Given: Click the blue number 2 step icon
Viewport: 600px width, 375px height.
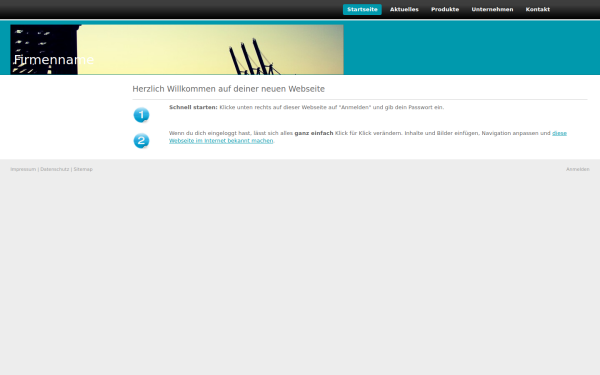Looking at the screenshot, I should pos(141,141).
